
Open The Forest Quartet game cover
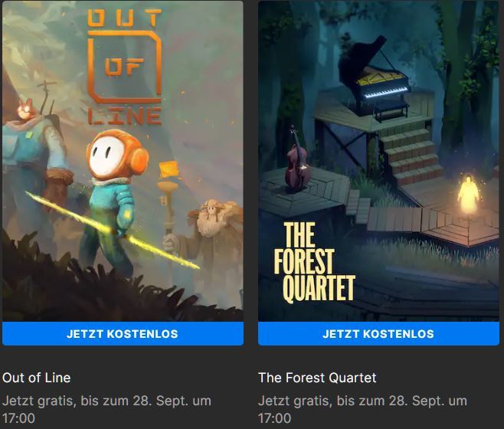coord(378,161)
